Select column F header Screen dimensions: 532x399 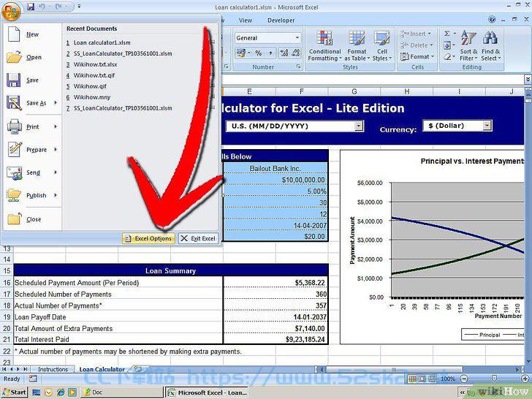tap(301, 91)
